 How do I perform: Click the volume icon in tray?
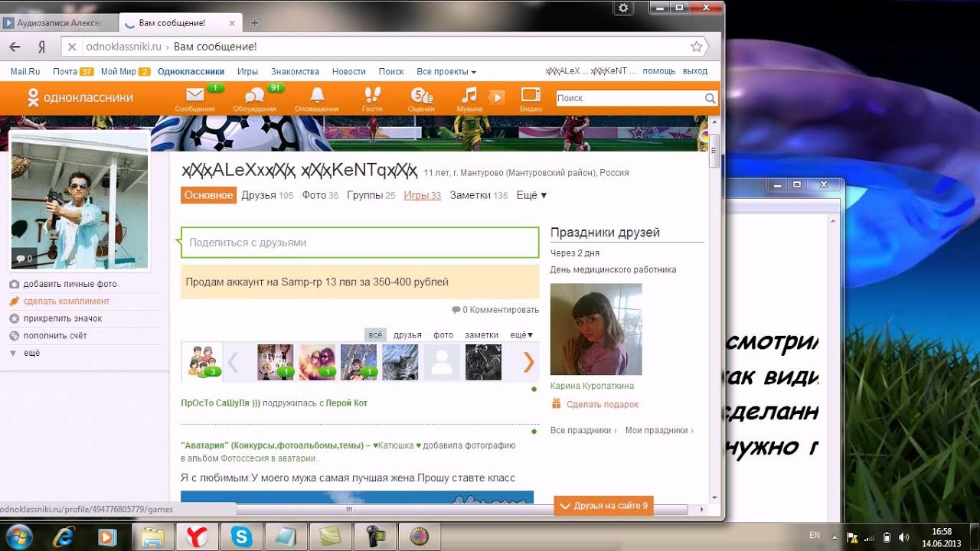click(903, 537)
